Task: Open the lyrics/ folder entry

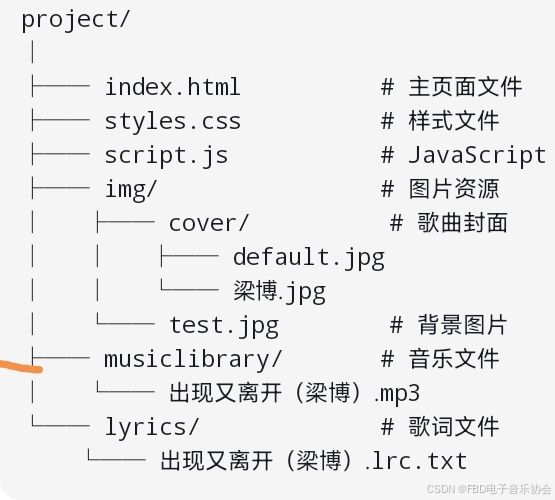Action: (x=152, y=427)
